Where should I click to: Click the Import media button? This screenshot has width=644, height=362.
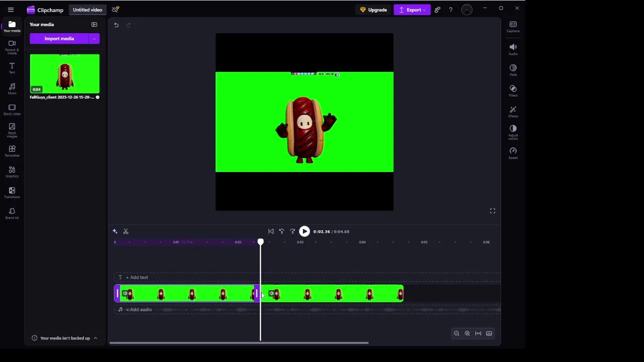(59, 39)
